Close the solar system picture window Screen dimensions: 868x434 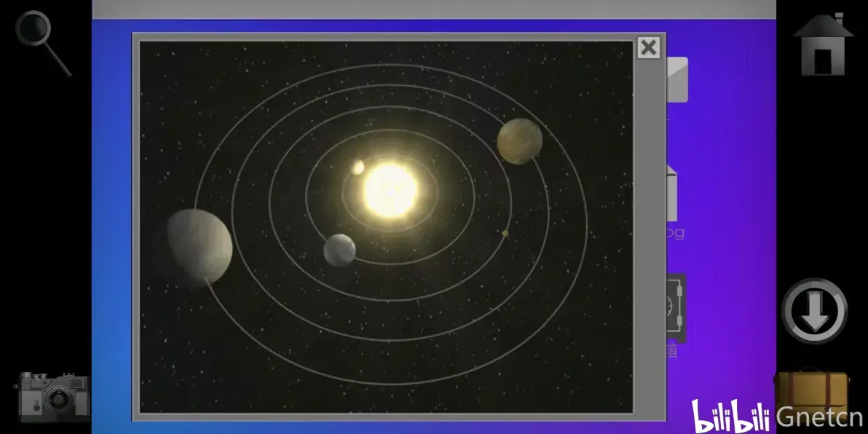pos(648,48)
